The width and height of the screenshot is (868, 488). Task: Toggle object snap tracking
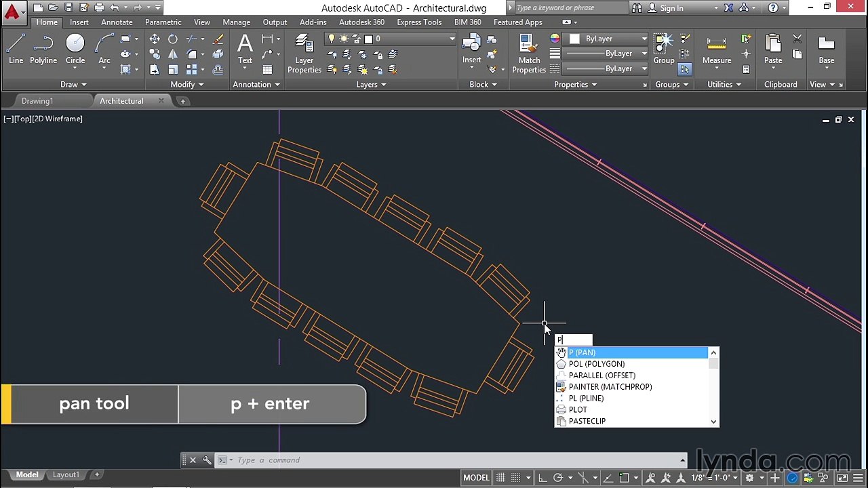pos(610,478)
